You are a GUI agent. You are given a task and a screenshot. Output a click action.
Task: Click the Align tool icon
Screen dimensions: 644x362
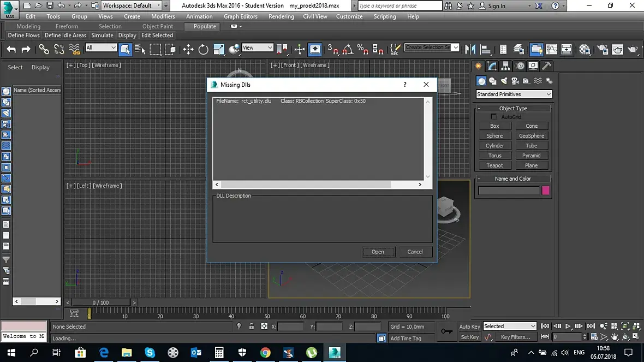click(486, 50)
